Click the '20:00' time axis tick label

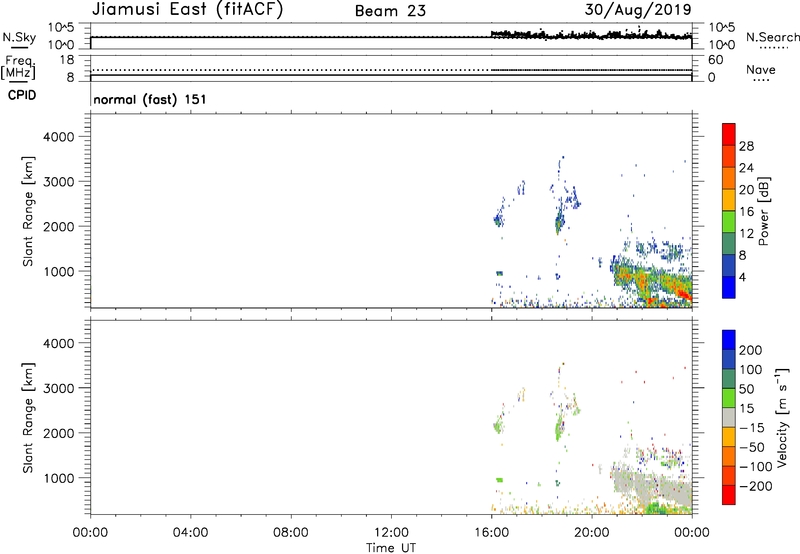pyautogui.click(x=591, y=533)
